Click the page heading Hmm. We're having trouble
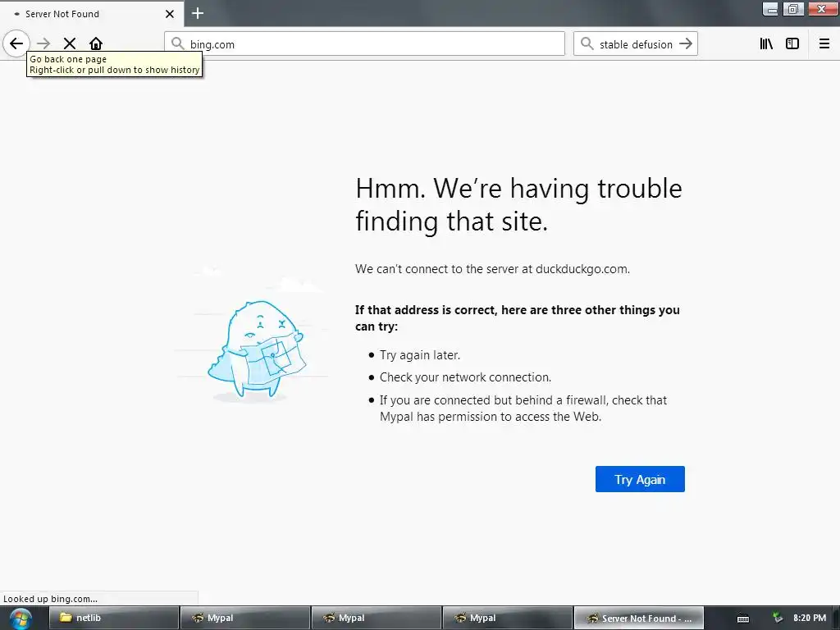840x630 pixels. click(x=518, y=204)
